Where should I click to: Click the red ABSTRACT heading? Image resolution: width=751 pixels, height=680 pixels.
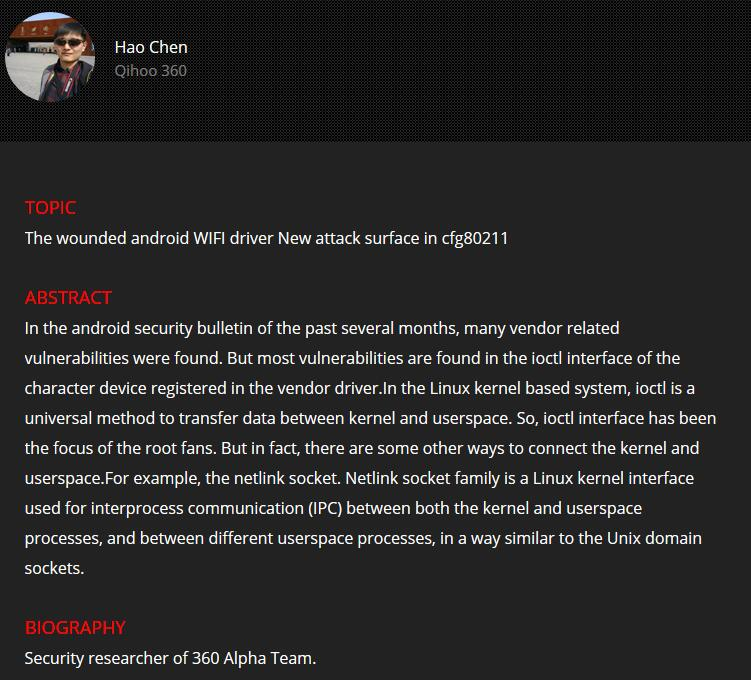coord(68,298)
